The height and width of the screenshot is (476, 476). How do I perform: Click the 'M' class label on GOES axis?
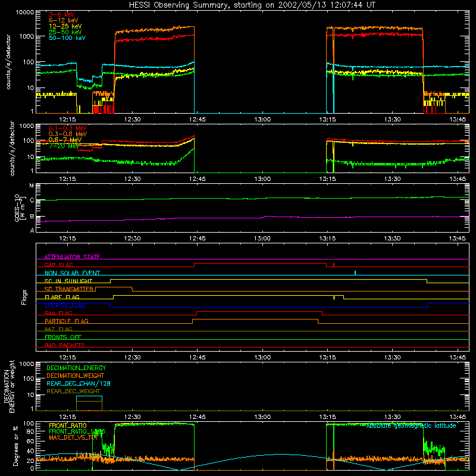point(32,186)
